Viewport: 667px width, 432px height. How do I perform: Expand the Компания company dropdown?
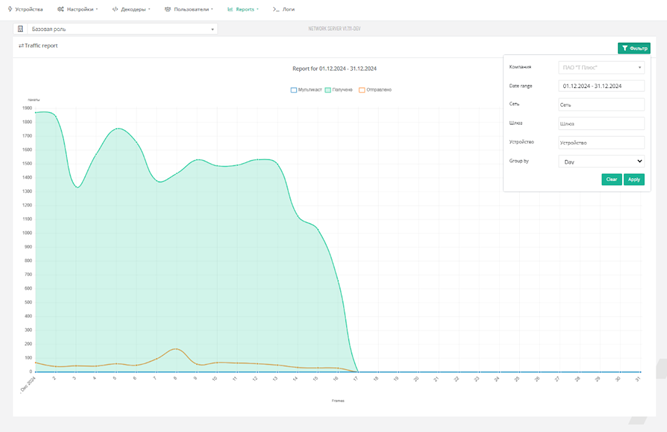(601, 67)
